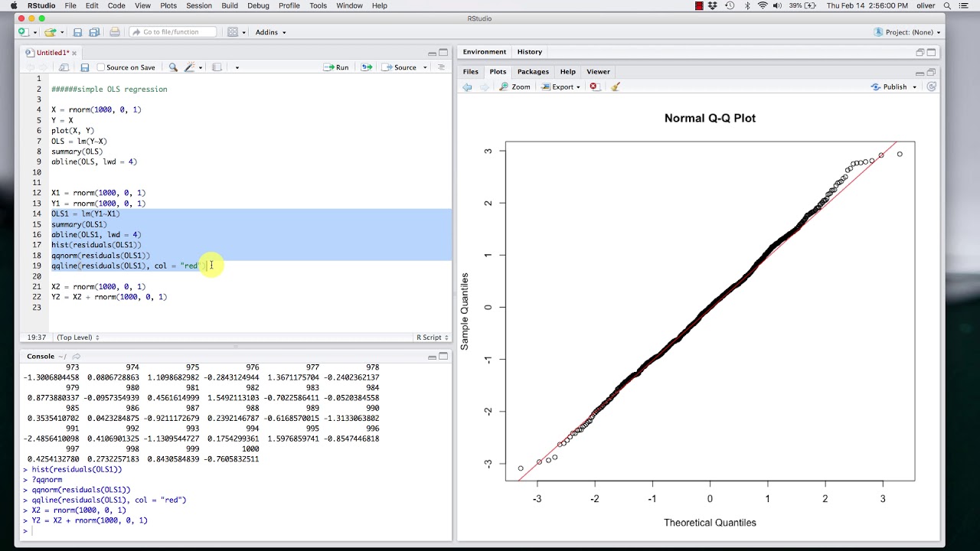Screen dimensions: 980x551
Task: Minimize the Console pane
Action: point(432,357)
